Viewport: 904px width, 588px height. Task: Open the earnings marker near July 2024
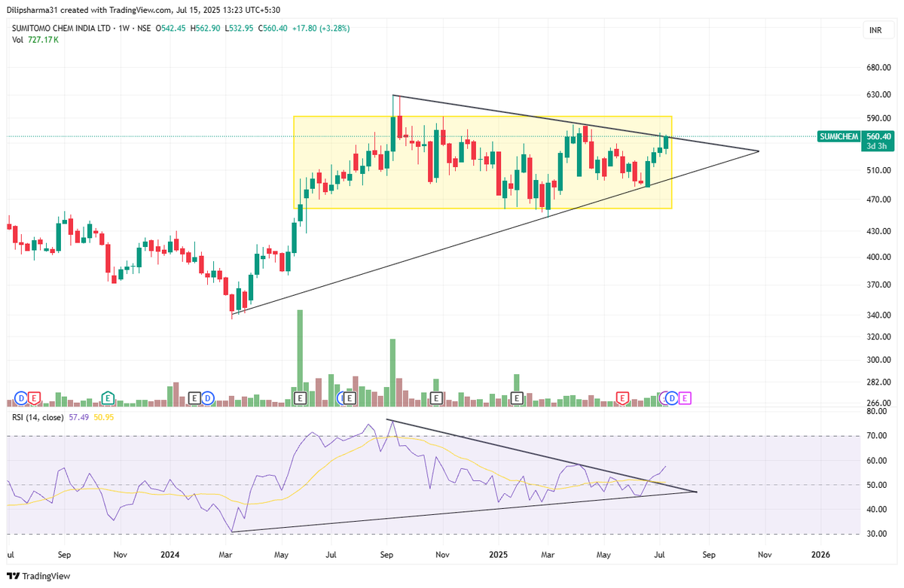click(x=349, y=397)
